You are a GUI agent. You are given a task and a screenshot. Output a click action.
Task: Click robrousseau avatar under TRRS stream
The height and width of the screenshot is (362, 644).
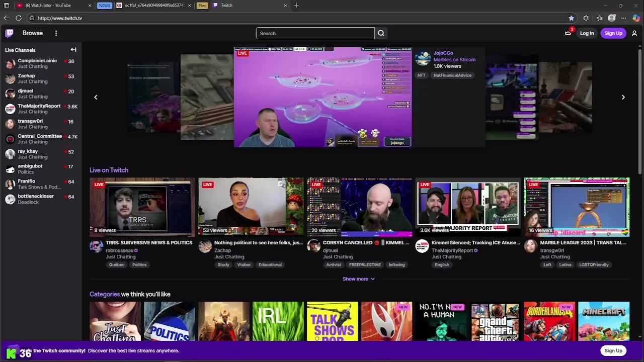[x=96, y=246]
